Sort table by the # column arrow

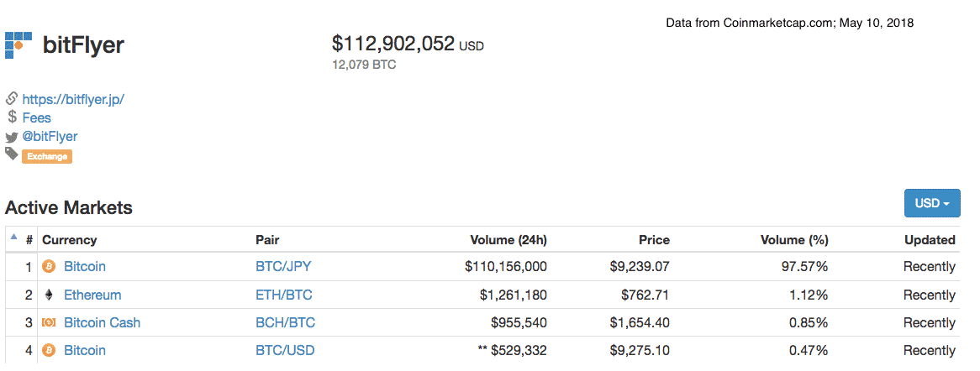coord(13,238)
